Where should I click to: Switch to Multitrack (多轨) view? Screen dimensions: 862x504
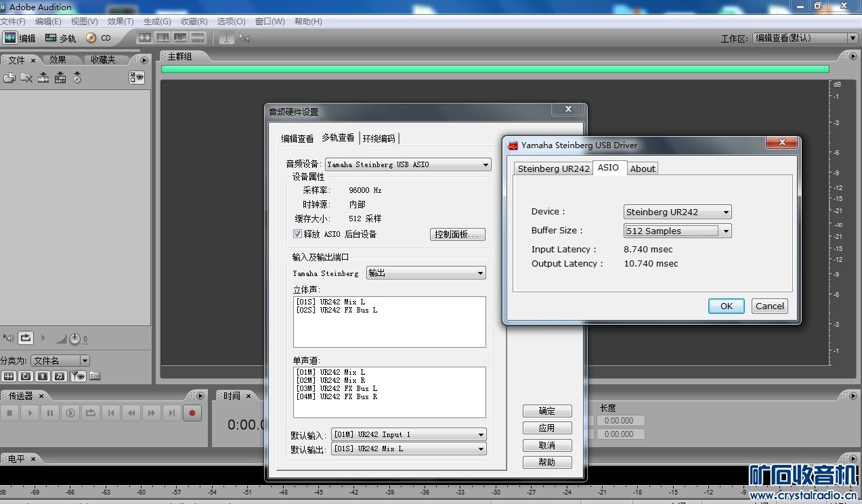pyautogui.click(x=61, y=38)
